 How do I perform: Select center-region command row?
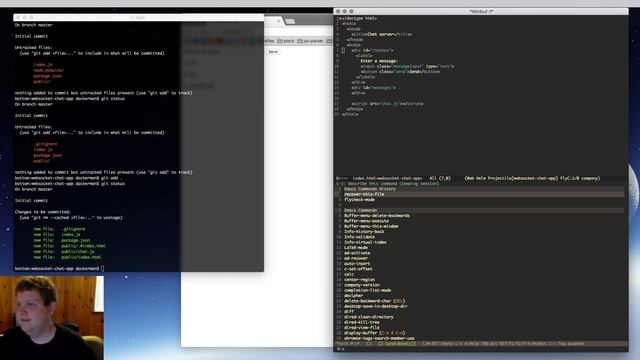click(x=359, y=280)
